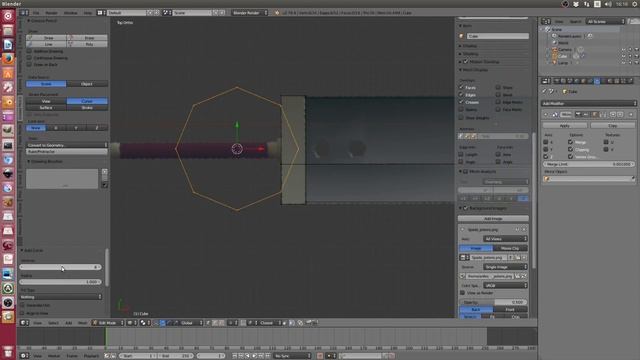Viewport: 640px width, 360px height.
Task: Toggle Camera visibility eye in Outliner
Action: pos(624,50)
